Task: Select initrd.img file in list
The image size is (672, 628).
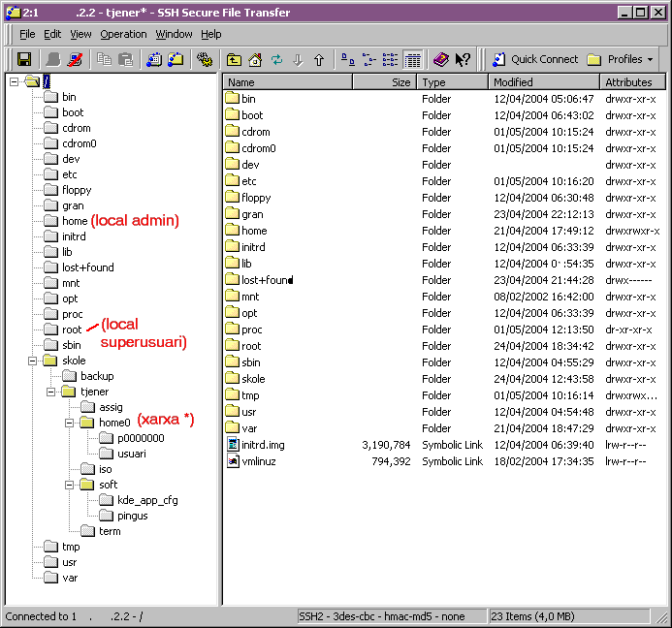Action: point(263,445)
